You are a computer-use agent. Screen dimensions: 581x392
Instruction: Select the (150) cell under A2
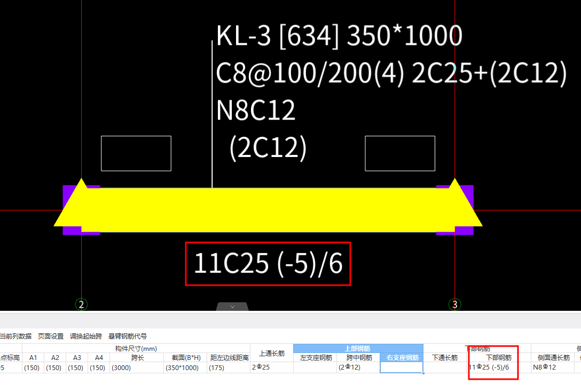(x=55, y=367)
